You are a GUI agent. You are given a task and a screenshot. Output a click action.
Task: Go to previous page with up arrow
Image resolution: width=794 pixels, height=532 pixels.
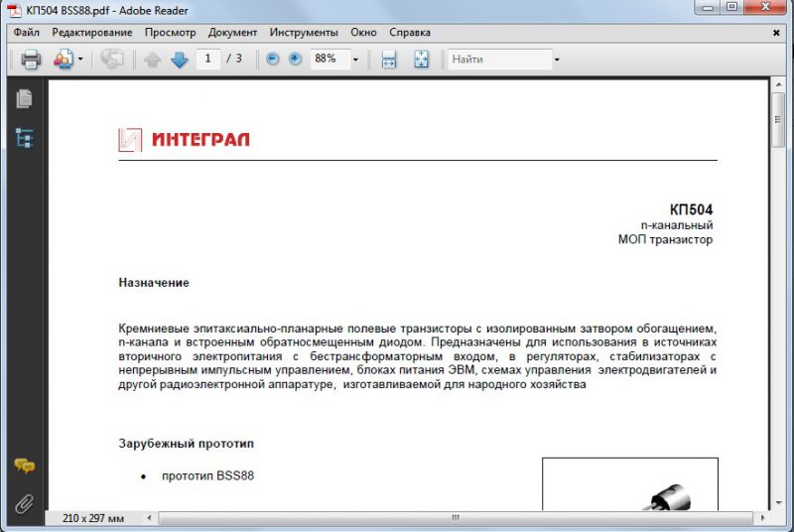(153, 60)
